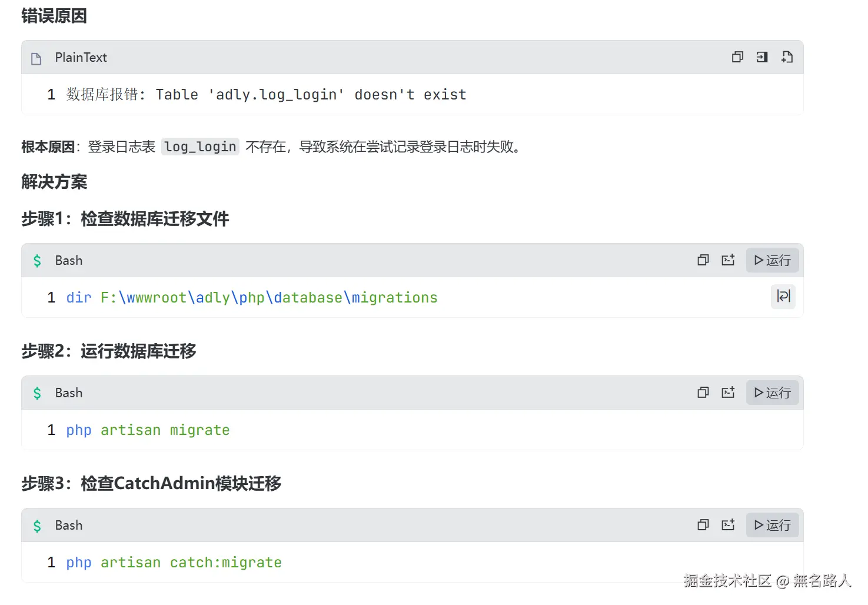Insert PlainText block at cursor icon
The width and height of the screenshot is (868, 605).
(x=762, y=57)
